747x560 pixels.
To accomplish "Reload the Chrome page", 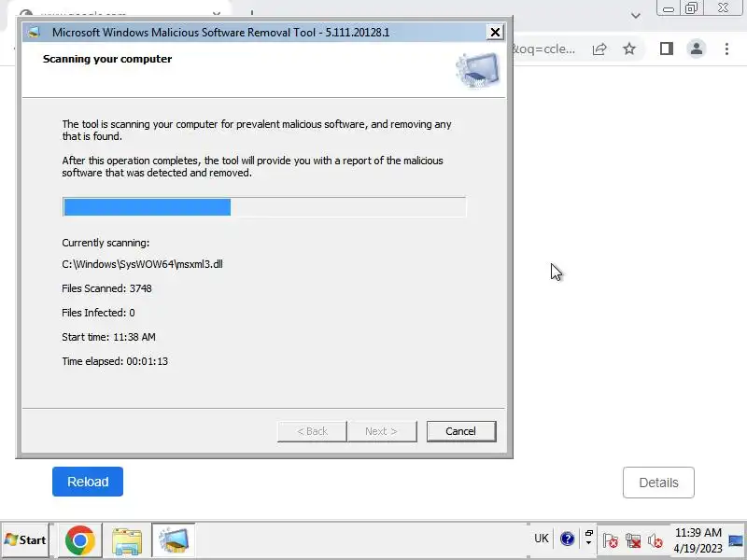I will [x=88, y=482].
